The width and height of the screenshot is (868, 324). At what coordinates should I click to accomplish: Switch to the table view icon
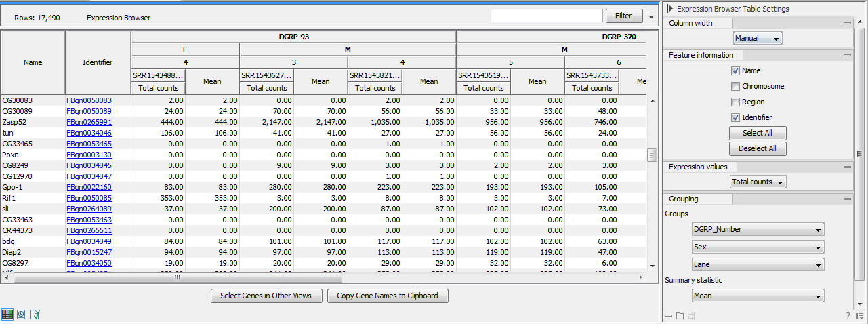coord(7,315)
